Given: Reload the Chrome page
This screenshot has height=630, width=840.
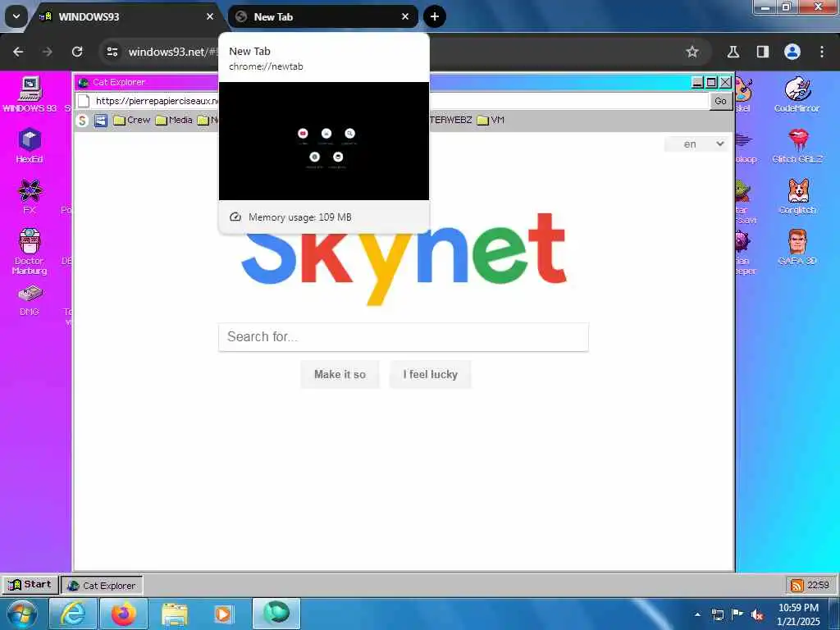Looking at the screenshot, I should pyautogui.click(x=77, y=52).
